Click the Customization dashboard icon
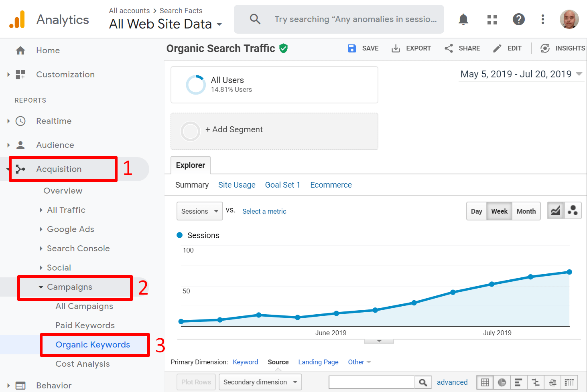Image resolution: width=587 pixels, height=392 pixels. tap(20, 75)
